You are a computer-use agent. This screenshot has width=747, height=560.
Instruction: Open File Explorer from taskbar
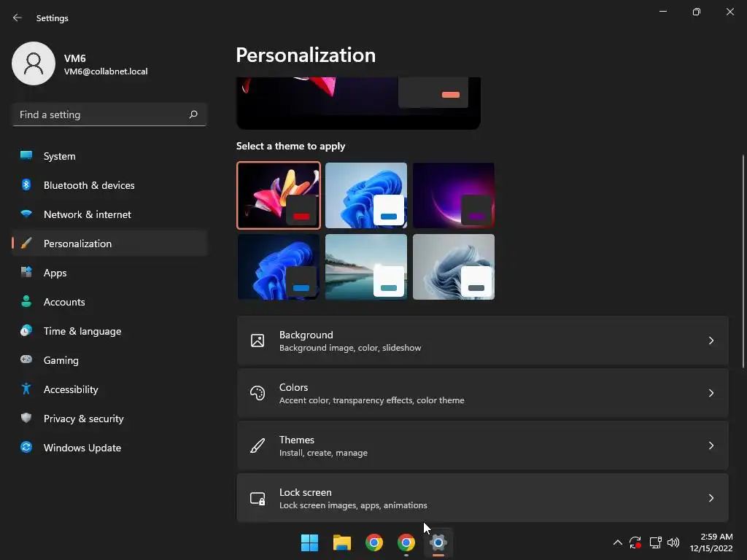[x=342, y=542]
